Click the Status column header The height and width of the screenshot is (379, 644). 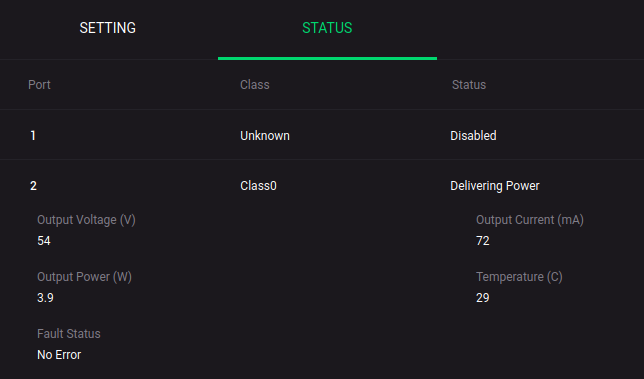[x=469, y=85]
